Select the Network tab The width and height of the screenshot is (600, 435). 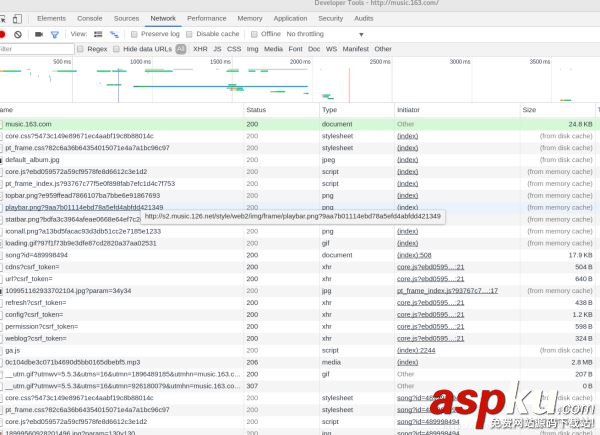tap(163, 18)
